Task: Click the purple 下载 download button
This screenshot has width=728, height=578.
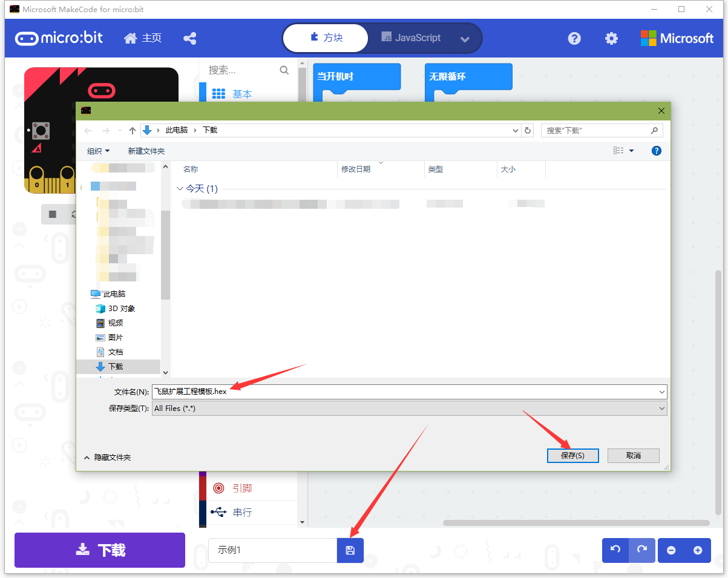Action: click(100, 550)
